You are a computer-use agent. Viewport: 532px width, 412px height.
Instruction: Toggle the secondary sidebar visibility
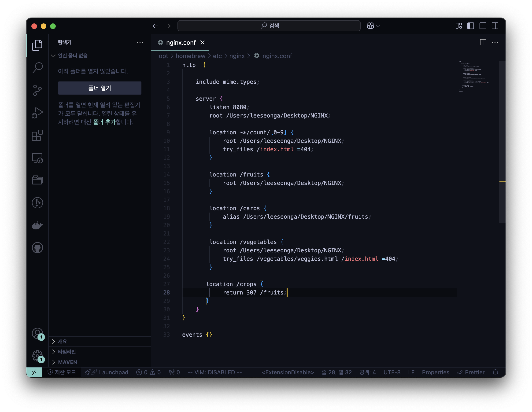495,26
